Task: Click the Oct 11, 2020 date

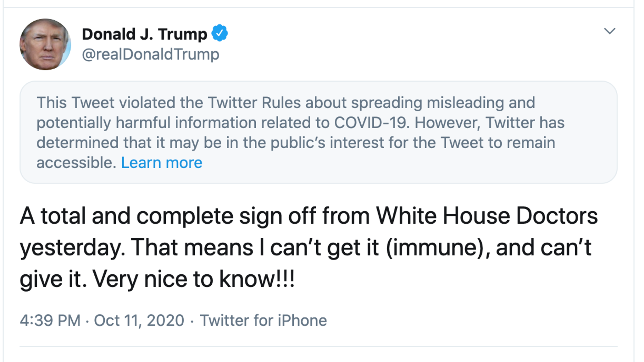Action: pyautogui.click(x=139, y=321)
